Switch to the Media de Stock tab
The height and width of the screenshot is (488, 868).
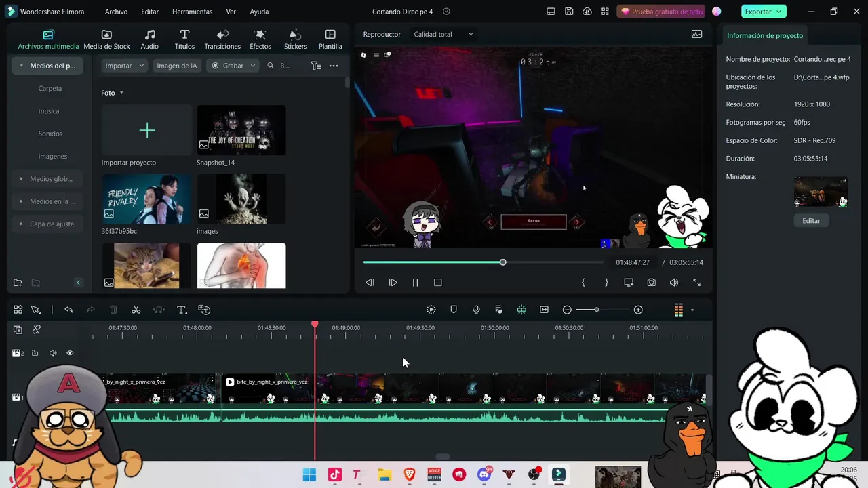point(106,40)
